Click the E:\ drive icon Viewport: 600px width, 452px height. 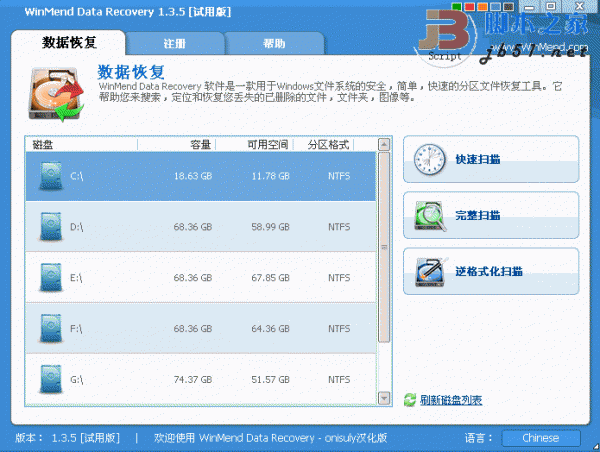[51, 278]
